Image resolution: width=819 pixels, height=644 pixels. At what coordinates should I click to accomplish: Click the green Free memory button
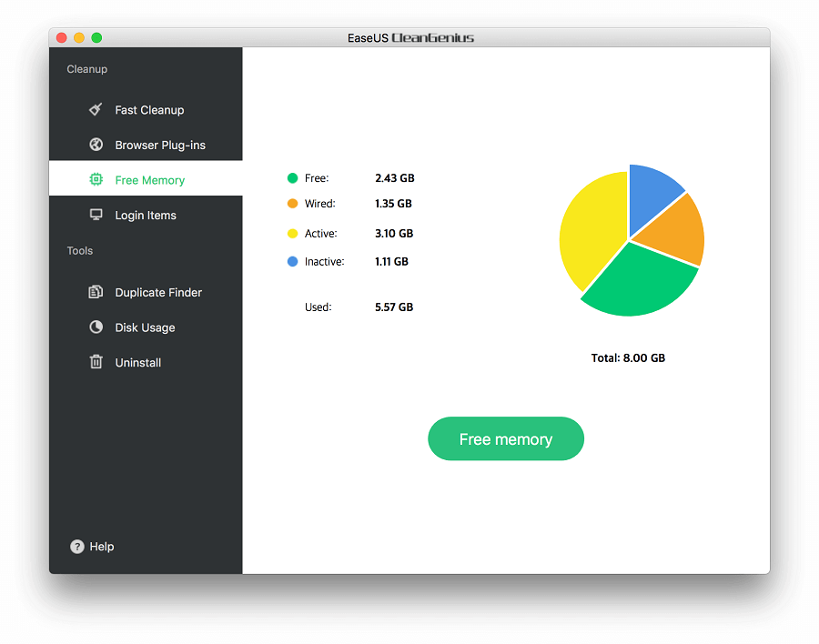(x=506, y=438)
